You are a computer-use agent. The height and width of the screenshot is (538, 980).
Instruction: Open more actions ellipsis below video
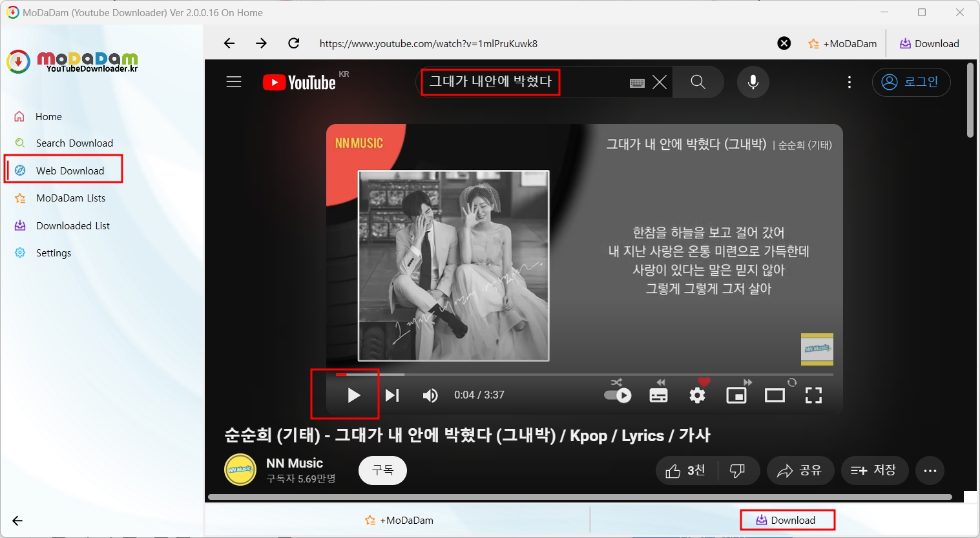[930, 471]
